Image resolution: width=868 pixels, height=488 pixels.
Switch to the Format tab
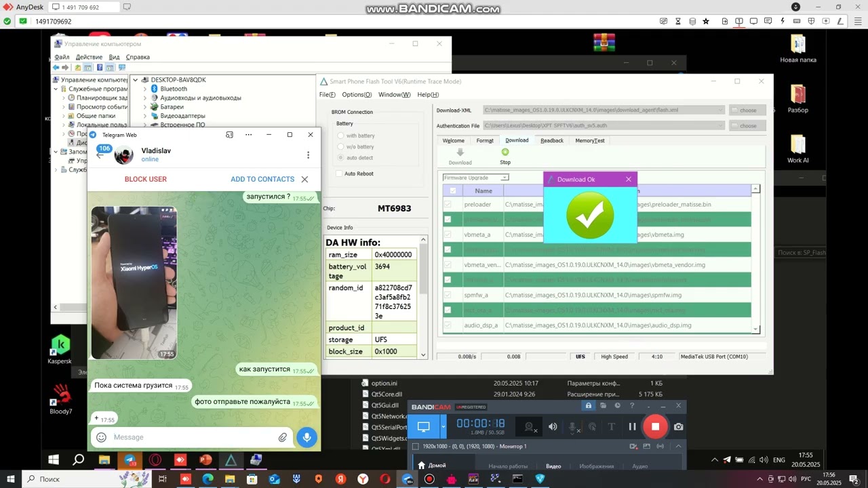point(485,140)
